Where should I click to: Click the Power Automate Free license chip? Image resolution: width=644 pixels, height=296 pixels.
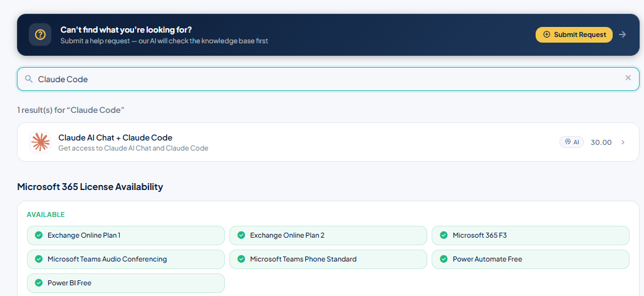pyautogui.click(x=530, y=260)
